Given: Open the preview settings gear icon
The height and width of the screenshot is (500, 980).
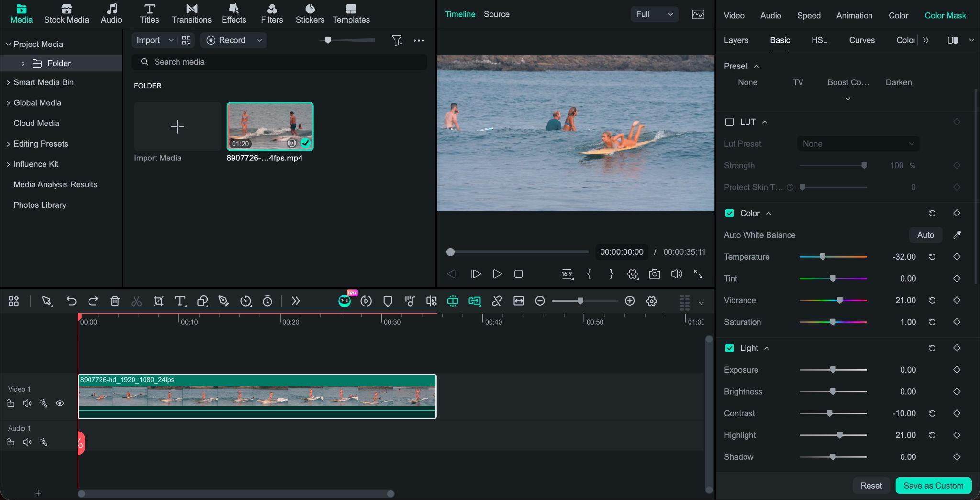Looking at the screenshot, I should tap(633, 274).
